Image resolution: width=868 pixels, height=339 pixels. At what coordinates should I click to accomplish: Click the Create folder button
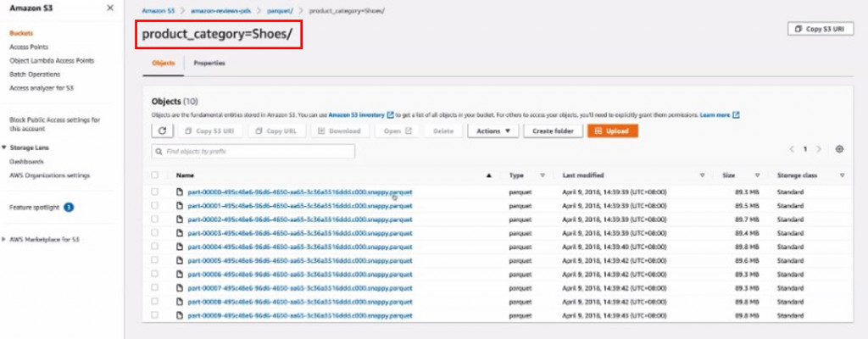[553, 131]
